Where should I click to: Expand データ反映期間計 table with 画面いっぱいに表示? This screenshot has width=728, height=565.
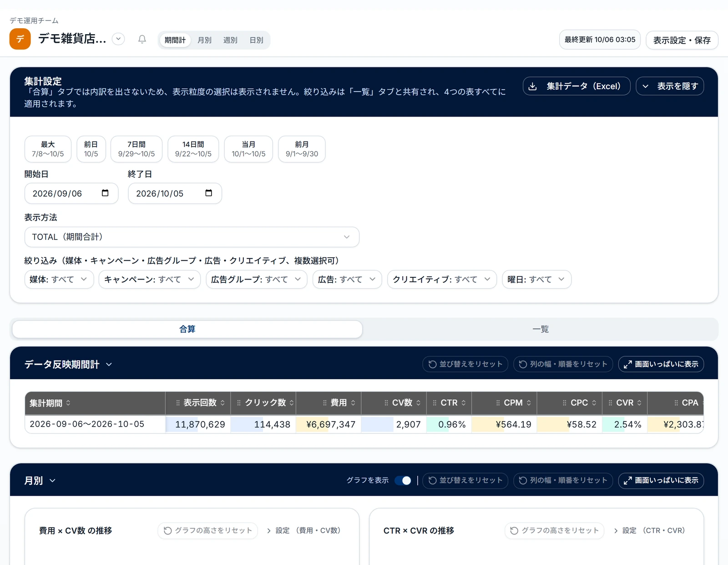(661, 364)
